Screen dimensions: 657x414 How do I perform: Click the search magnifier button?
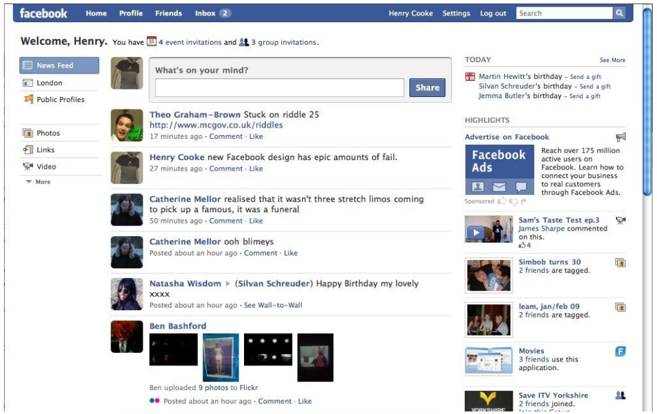(x=619, y=13)
